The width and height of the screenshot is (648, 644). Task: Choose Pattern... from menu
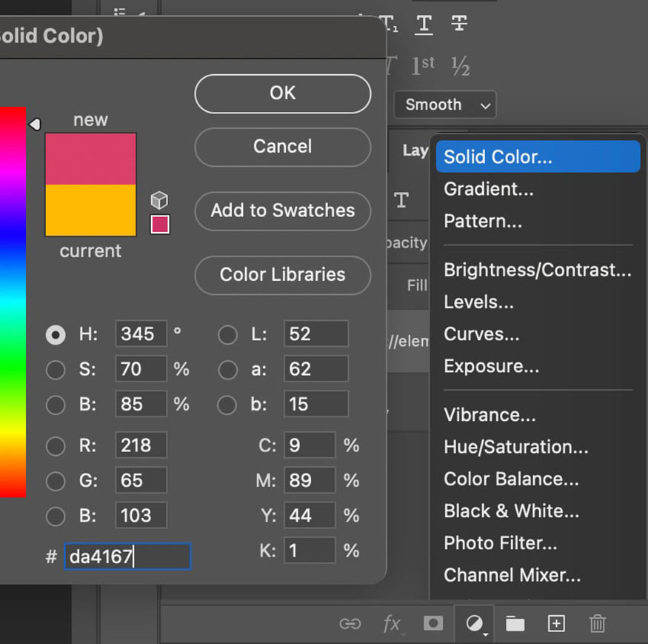538,221
